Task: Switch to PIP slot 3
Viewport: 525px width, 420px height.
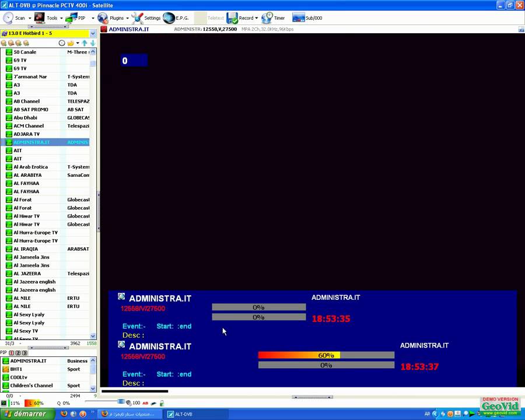Action: click(24, 353)
